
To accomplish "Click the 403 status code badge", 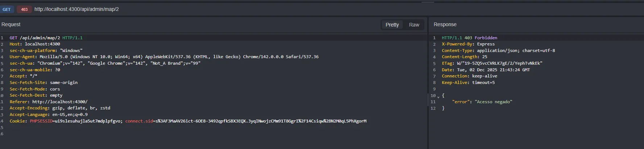I will coord(24,9).
